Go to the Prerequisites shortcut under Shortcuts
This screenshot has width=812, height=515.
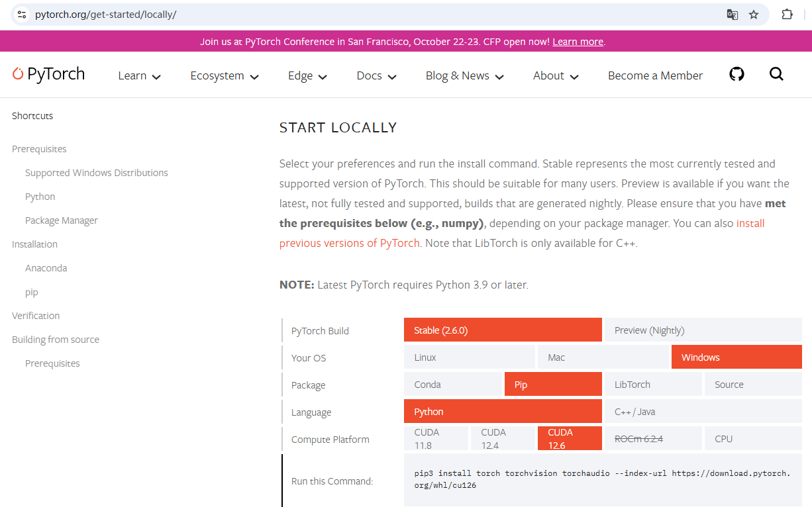tap(39, 149)
